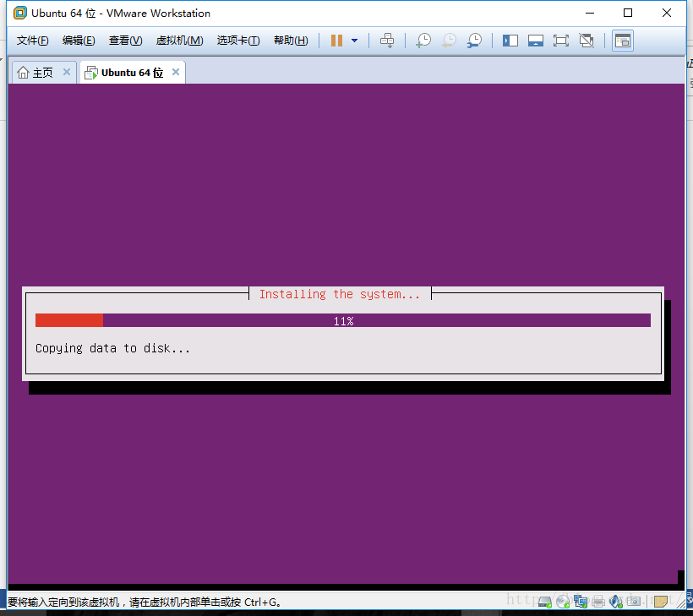This screenshot has height=616, width=693.
Task: Click 'Installing the system...' heading
Action: click(340, 294)
